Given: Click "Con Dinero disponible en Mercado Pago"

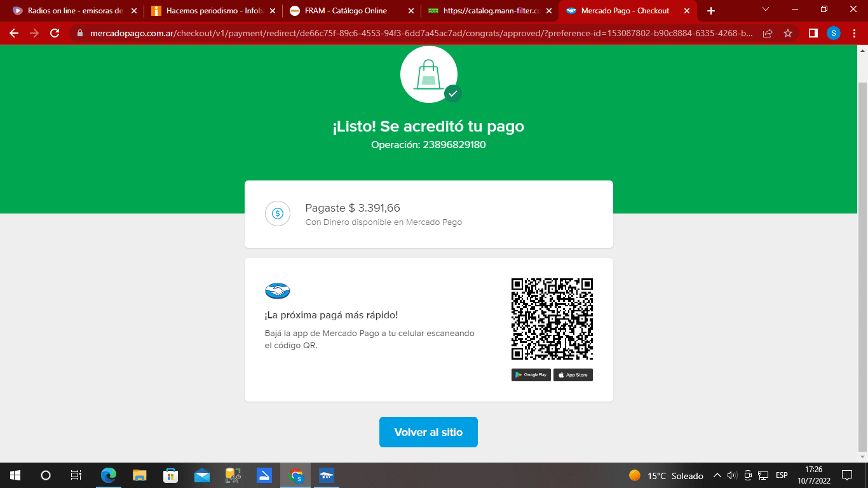Looking at the screenshot, I should pyautogui.click(x=384, y=222).
